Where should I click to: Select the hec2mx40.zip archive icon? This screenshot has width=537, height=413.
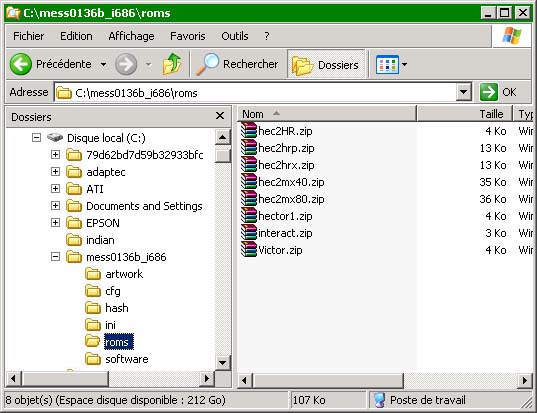[x=249, y=182]
